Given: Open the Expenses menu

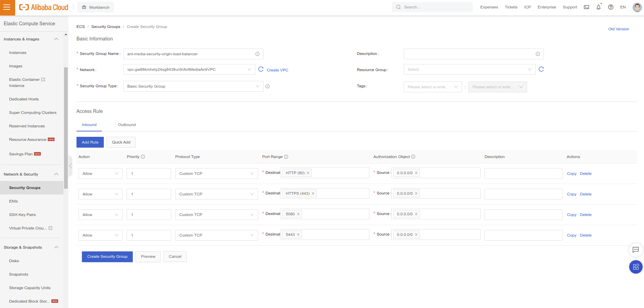Looking at the screenshot, I should (x=489, y=7).
